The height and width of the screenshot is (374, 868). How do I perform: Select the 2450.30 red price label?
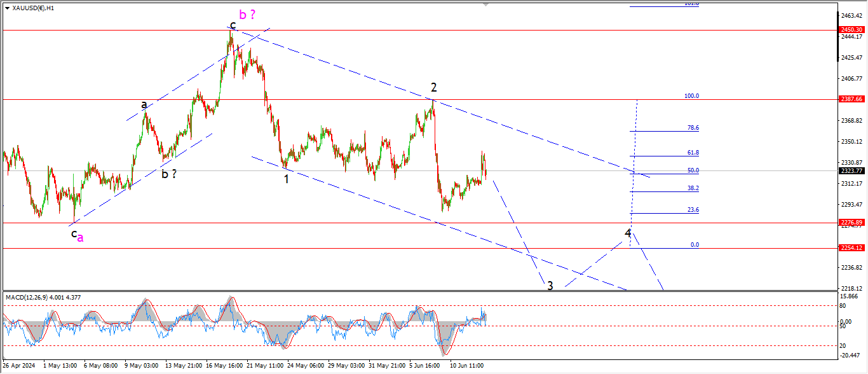click(x=851, y=29)
